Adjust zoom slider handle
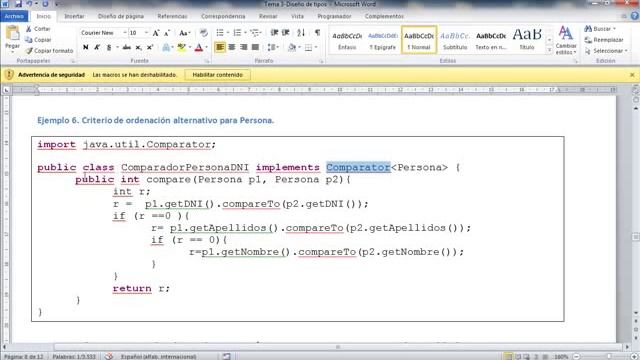640x360 pixels. [609, 356]
